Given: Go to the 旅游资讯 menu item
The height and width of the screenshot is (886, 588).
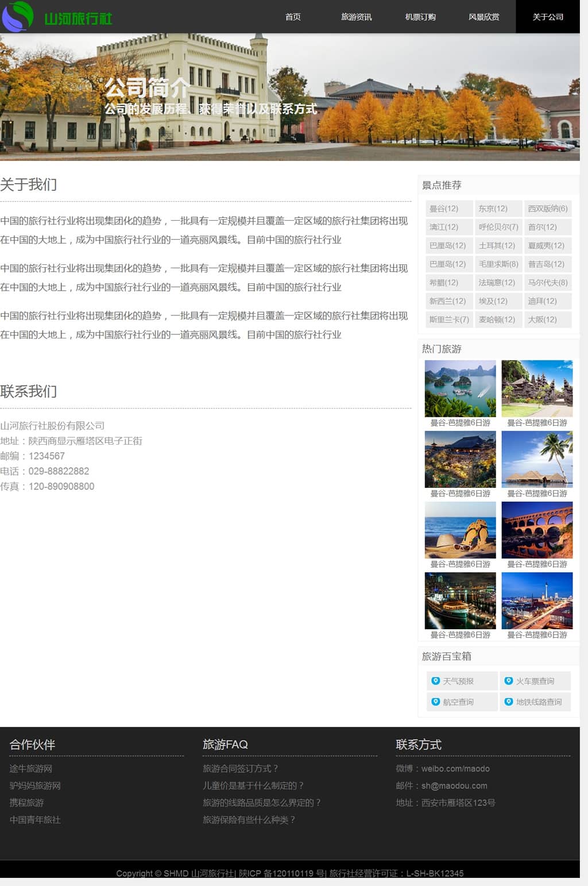Looking at the screenshot, I should pos(356,17).
